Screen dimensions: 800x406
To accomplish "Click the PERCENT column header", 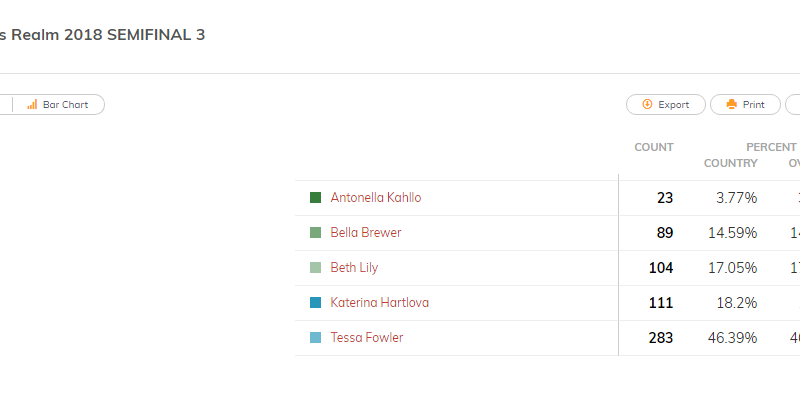I will pos(771,147).
